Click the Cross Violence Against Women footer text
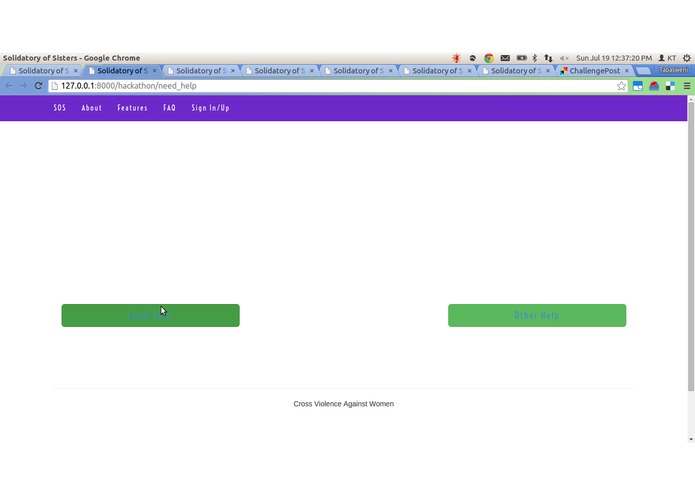 point(344,404)
